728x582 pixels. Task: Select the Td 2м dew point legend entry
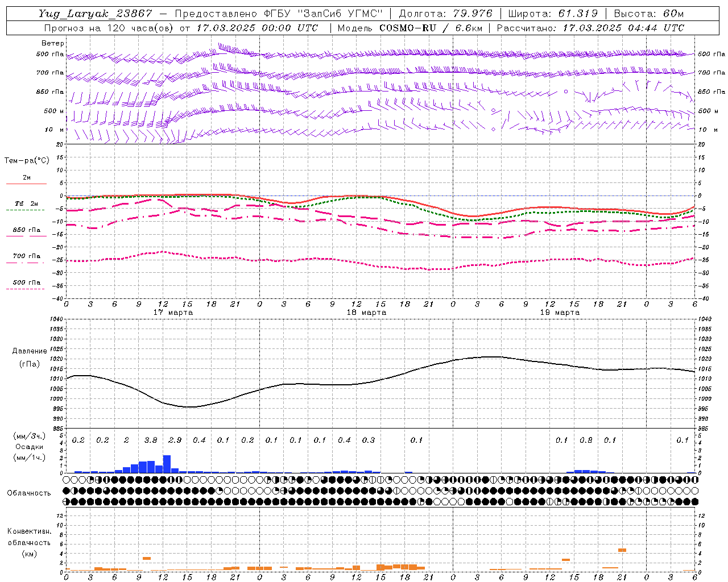click(x=26, y=203)
